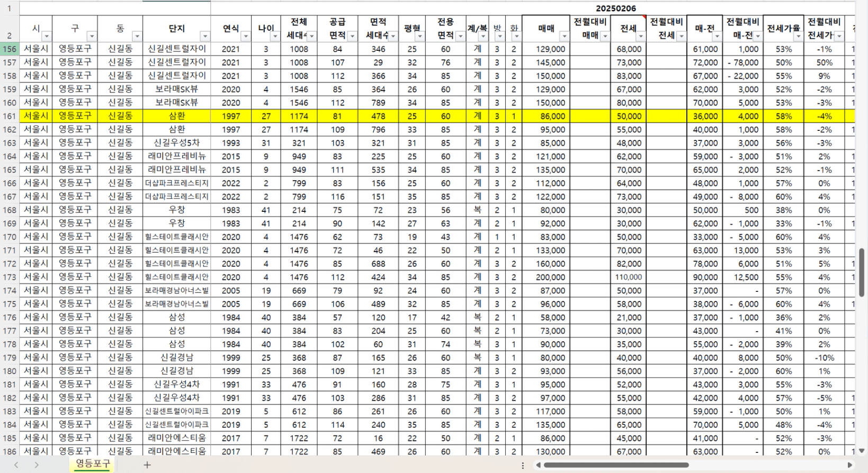Select - 78,000 cell in row 157
Screen dimensions: 868x473
pos(742,63)
